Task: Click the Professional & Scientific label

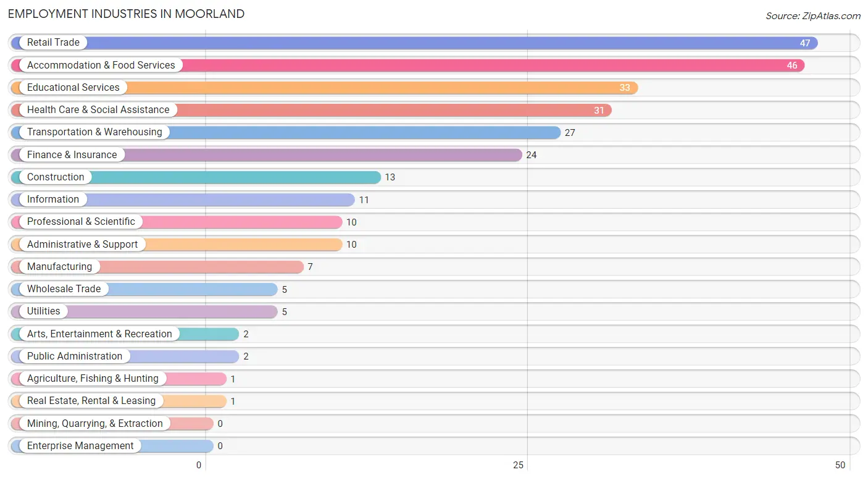Action: (81, 222)
